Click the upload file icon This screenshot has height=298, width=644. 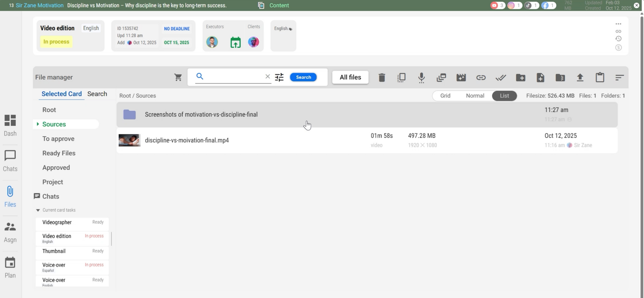580,77
